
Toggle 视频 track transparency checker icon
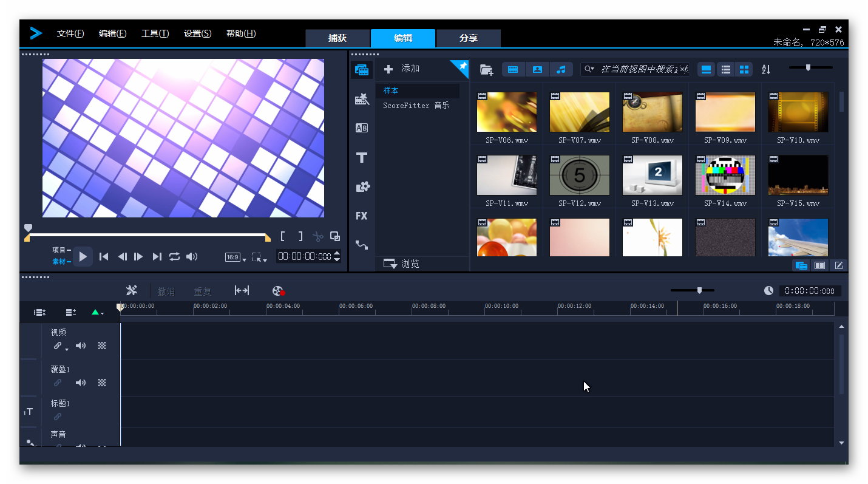click(102, 346)
